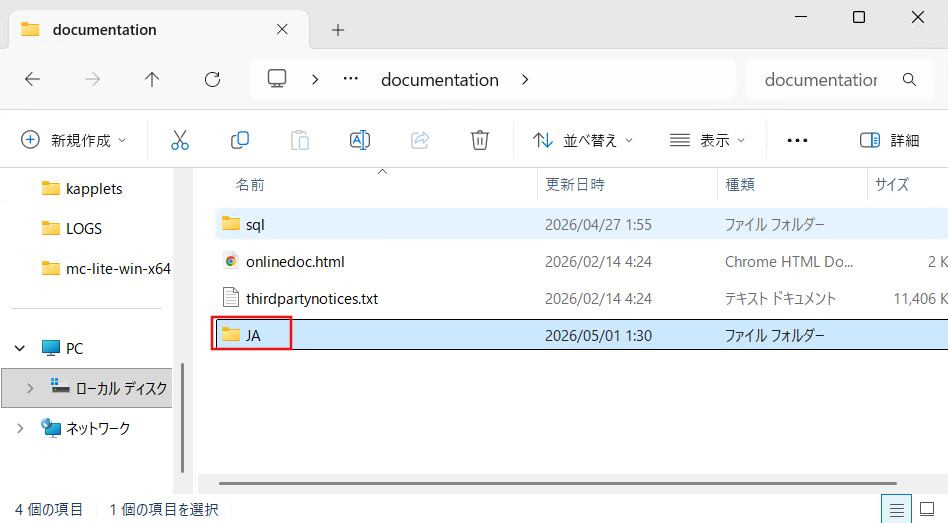Click the share icon
The image size is (948, 523).
tap(420, 140)
